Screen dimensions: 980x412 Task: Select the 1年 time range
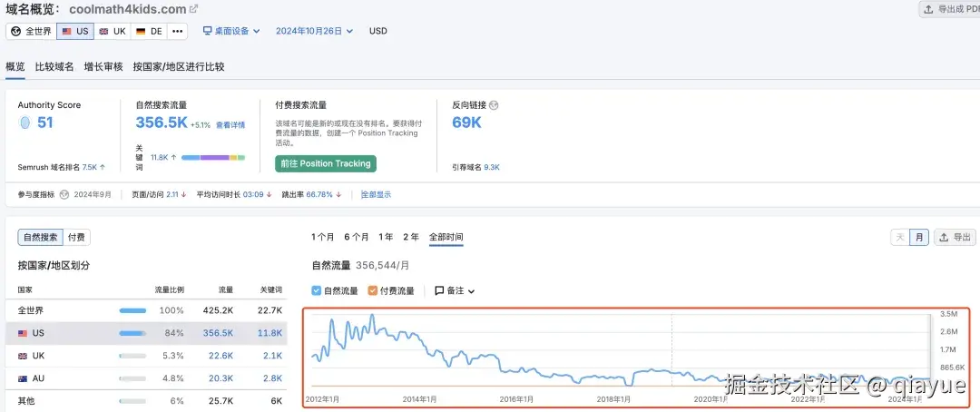point(386,237)
